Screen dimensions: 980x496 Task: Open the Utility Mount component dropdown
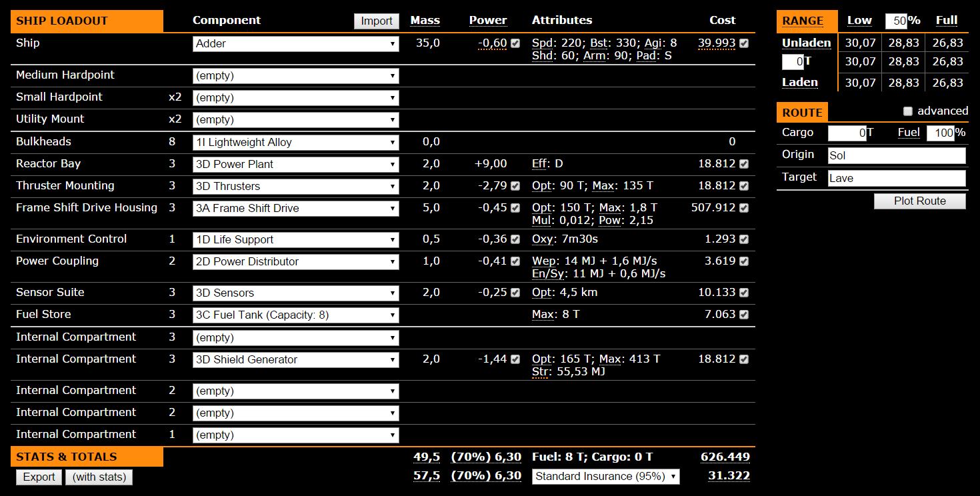tap(296, 120)
